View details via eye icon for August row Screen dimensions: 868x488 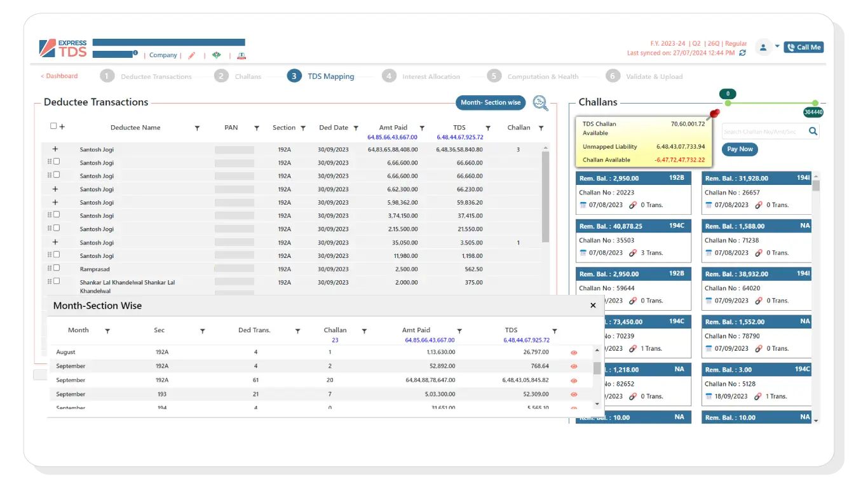tap(574, 352)
